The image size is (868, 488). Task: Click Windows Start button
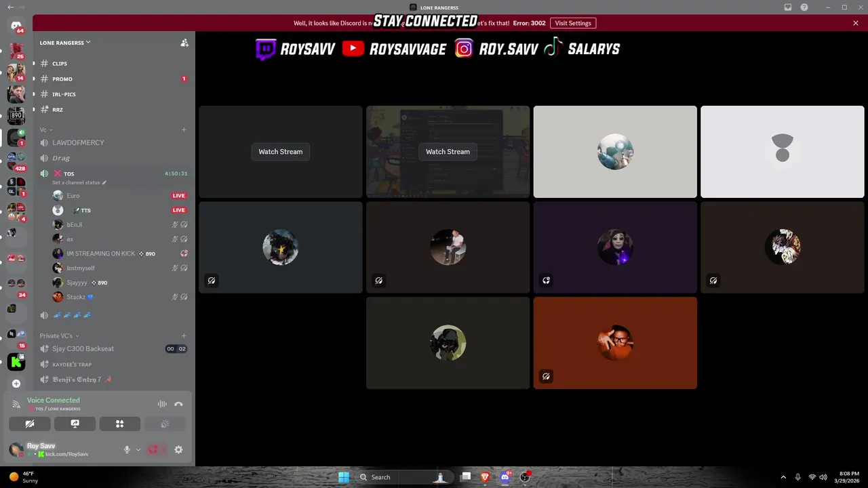pos(344,477)
